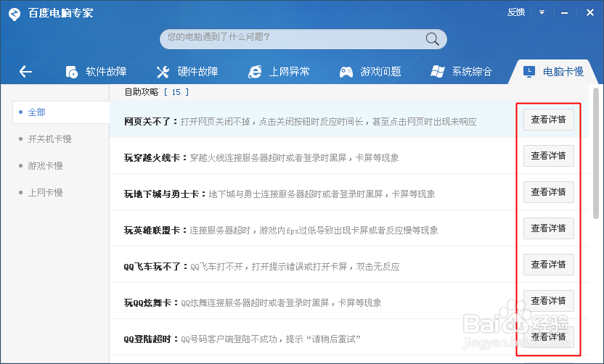Click the 玩英雄联盟卡 entry title
The height and width of the screenshot is (364, 604).
point(155,231)
